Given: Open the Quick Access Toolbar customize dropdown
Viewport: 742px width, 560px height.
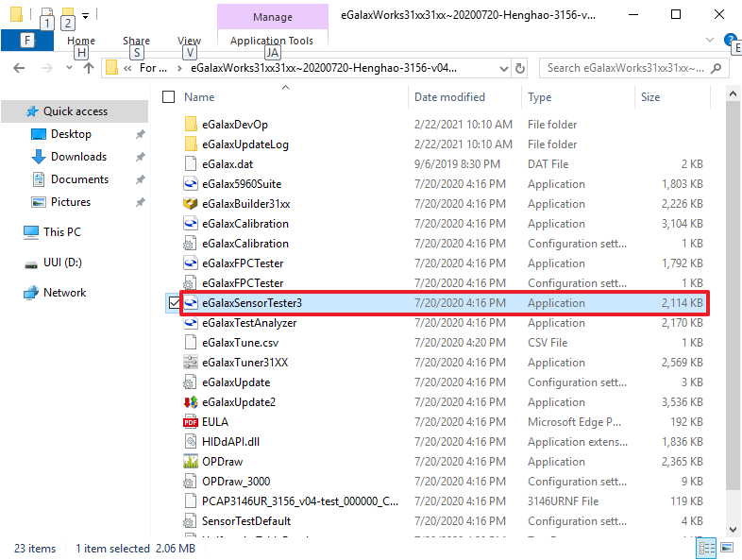Looking at the screenshot, I should [x=86, y=15].
